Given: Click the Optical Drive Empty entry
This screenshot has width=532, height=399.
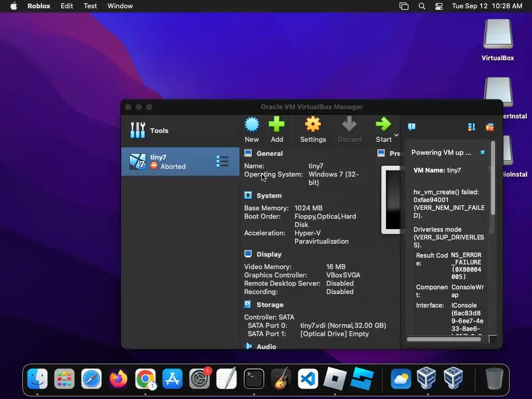Looking at the screenshot, I should point(335,334).
